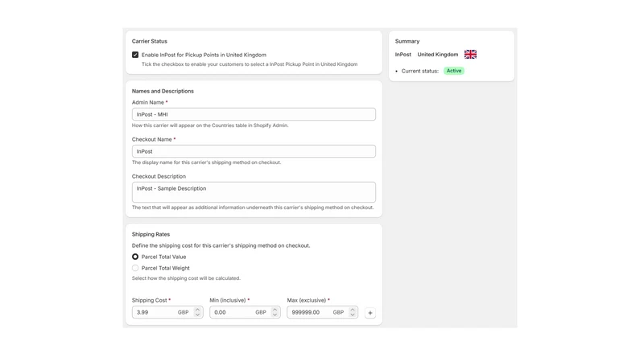Untick Enable InPost for Pickup Points checkbox
Viewport: 644px width, 362px height.
pos(135,55)
